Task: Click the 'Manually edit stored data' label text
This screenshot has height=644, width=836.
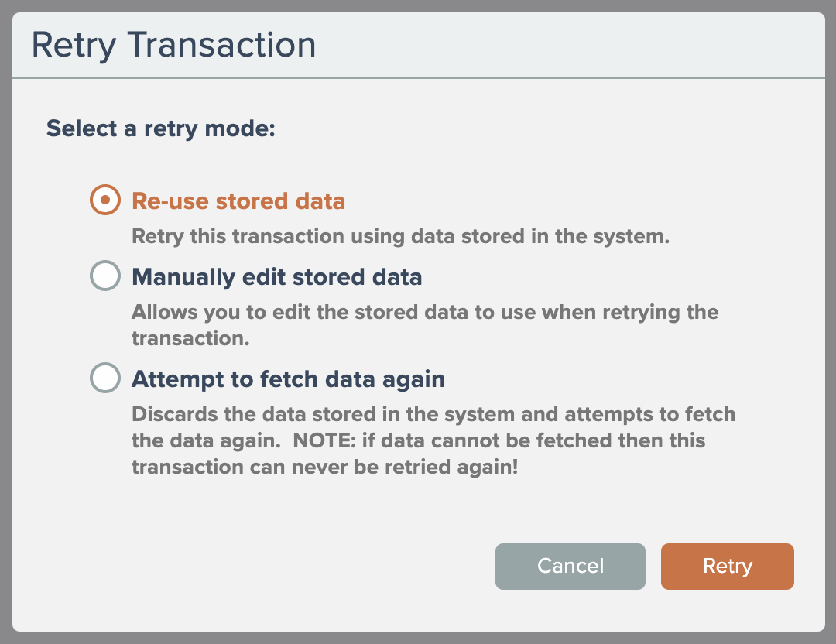Action: point(277,277)
